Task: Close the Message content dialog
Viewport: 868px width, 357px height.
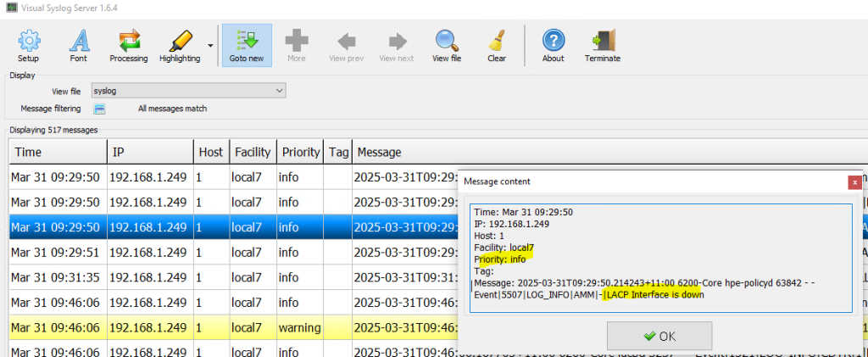Action: coord(855,181)
